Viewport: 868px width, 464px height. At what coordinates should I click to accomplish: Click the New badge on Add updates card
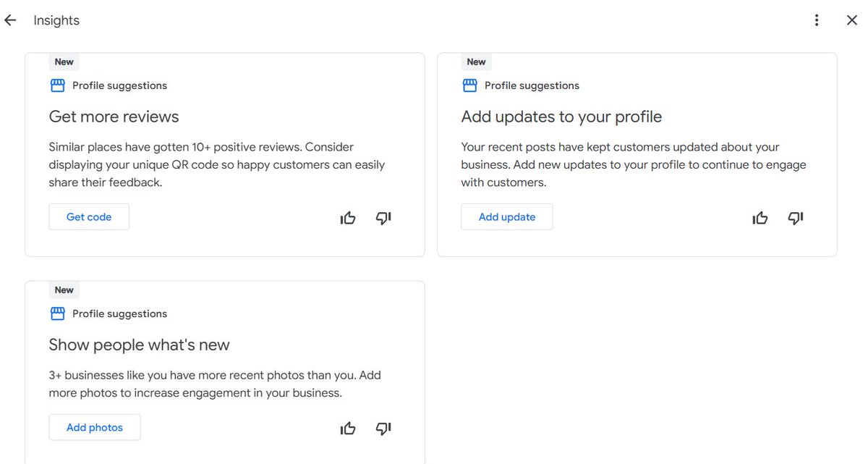click(476, 62)
